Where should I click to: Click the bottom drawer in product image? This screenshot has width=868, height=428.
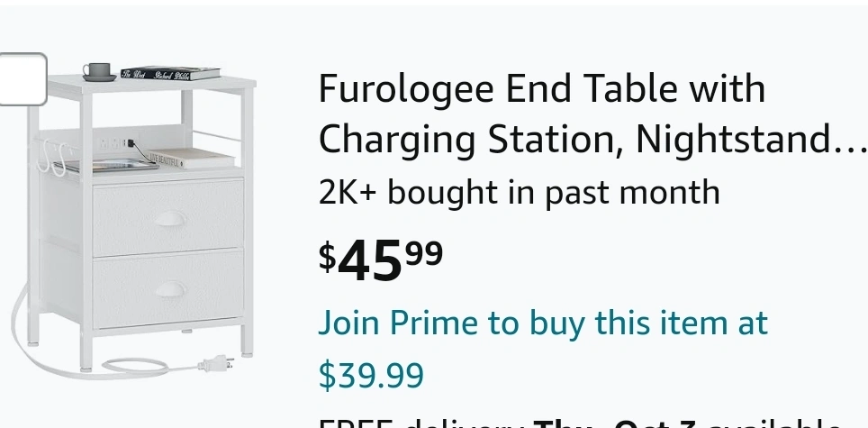click(168, 289)
